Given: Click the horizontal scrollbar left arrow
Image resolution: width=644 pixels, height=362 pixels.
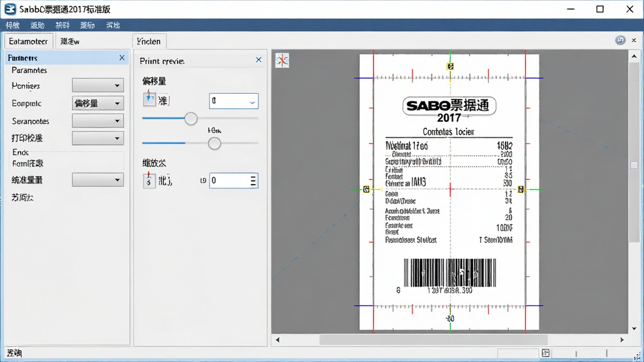Looking at the screenshot, I should pyautogui.click(x=277, y=340).
